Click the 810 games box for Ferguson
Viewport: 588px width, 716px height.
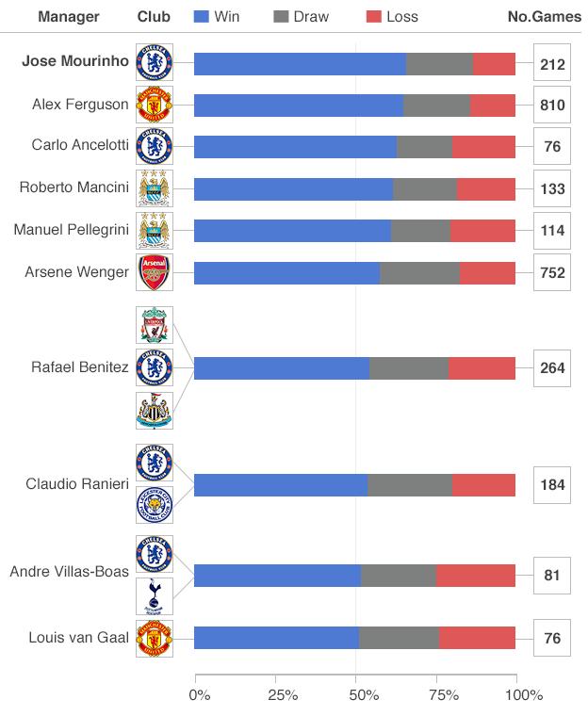pos(552,105)
